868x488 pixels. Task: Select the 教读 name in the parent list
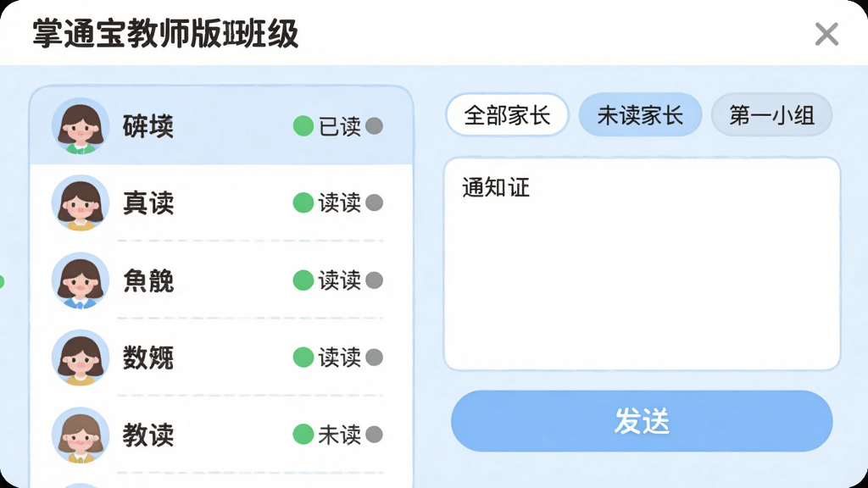point(148,435)
